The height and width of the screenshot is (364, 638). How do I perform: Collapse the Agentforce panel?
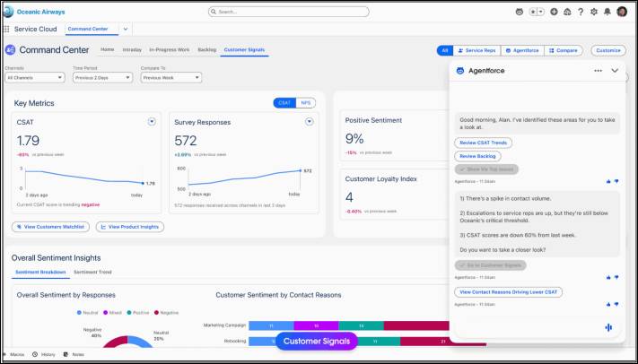[x=615, y=71]
